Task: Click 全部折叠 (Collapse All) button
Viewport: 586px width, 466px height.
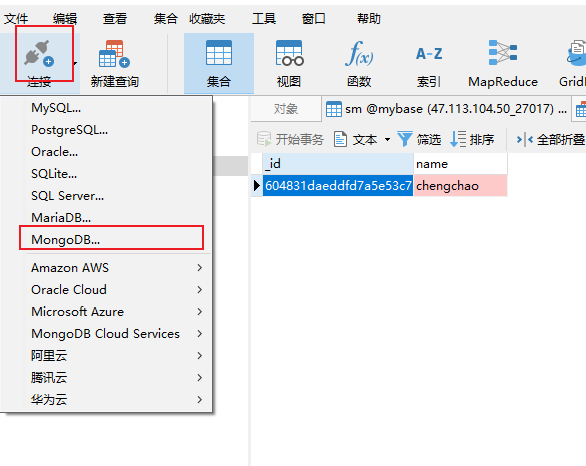Action: [550, 139]
